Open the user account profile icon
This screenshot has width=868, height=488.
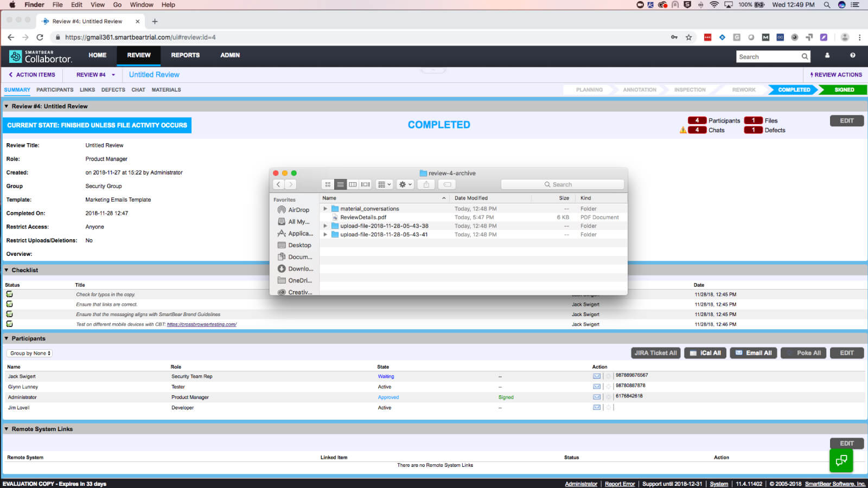tap(827, 55)
